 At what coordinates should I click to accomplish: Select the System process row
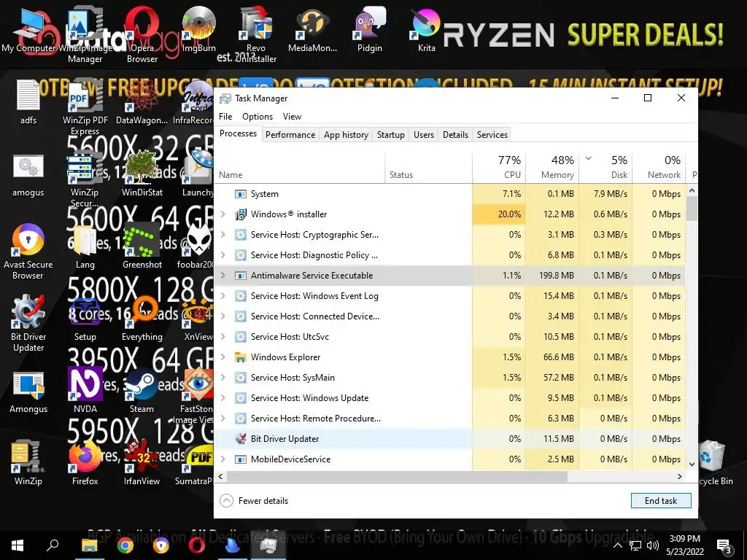coord(449,194)
